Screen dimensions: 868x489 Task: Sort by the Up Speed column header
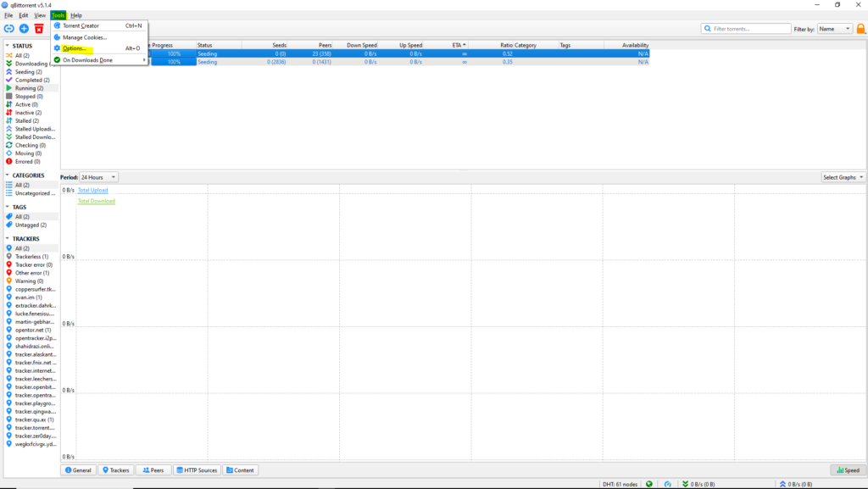click(x=402, y=46)
